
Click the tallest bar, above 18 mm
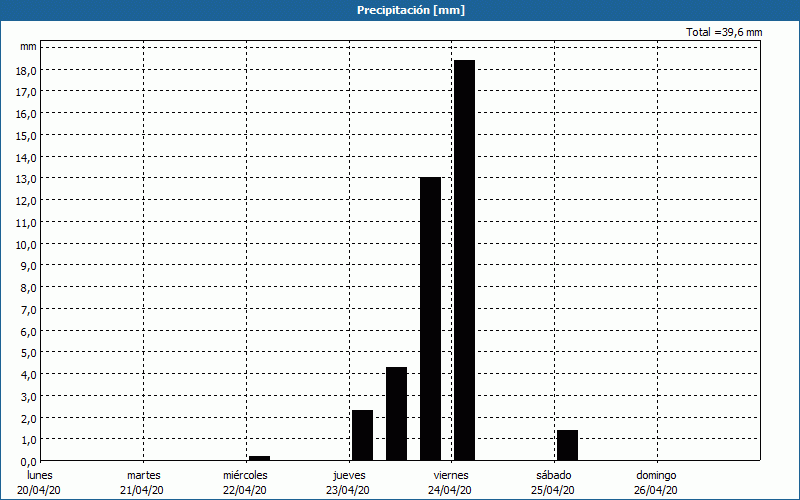pos(464,260)
